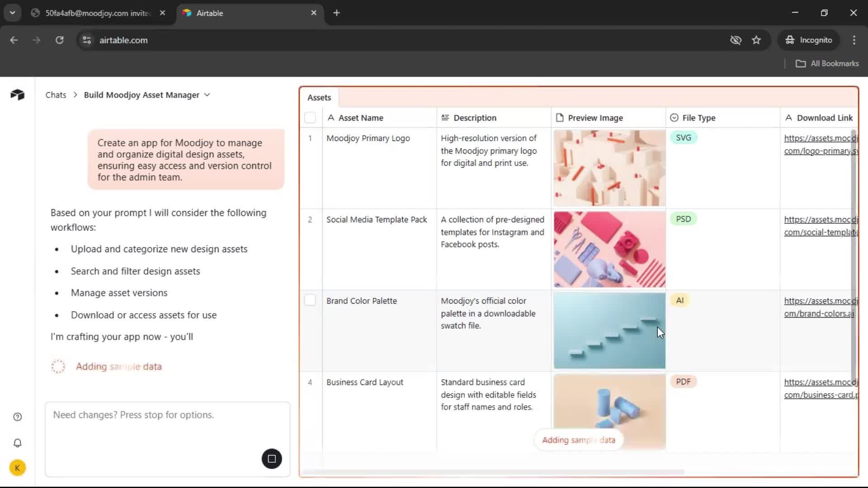This screenshot has height=488, width=868.
Task: Toggle the select-all checkbox in header
Action: tap(310, 118)
